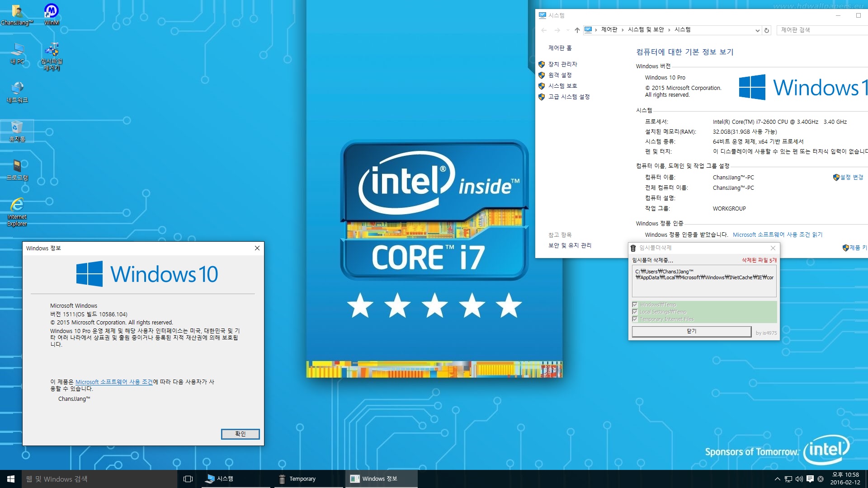The width and height of the screenshot is (868, 488).
Task: Open the 휴지통 recycle bin icon
Action: click(17, 131)
